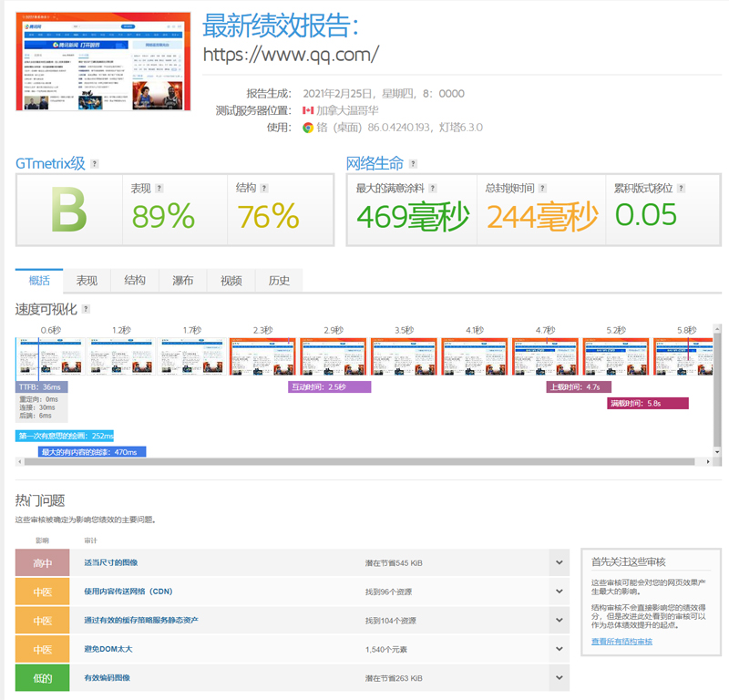Expand the 避免DOM太大 audit row
Image resolution: width=729 pixels, height=700 pixels.
point(559,649)
